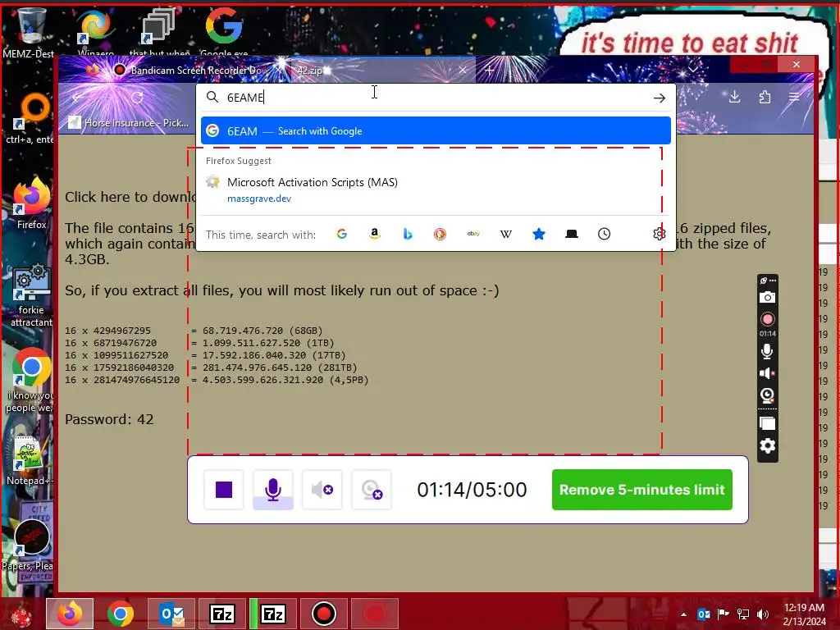Show hidden tray icons chevron
The image size is (840, 630).
point(683,614)
